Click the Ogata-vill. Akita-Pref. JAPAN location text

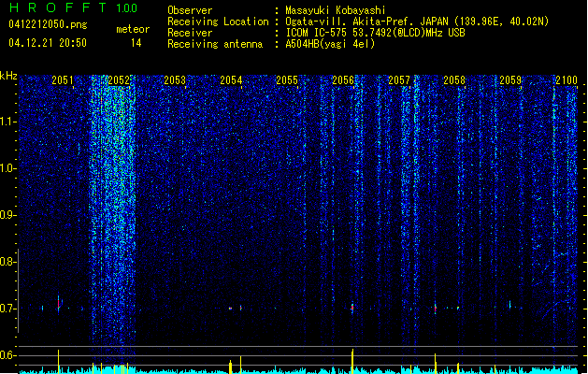417,22
